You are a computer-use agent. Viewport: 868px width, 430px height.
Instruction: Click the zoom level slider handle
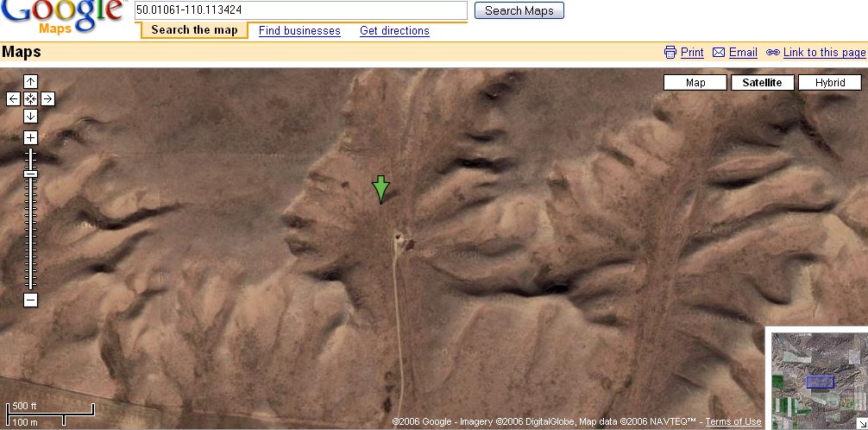[x=30, y=174]
